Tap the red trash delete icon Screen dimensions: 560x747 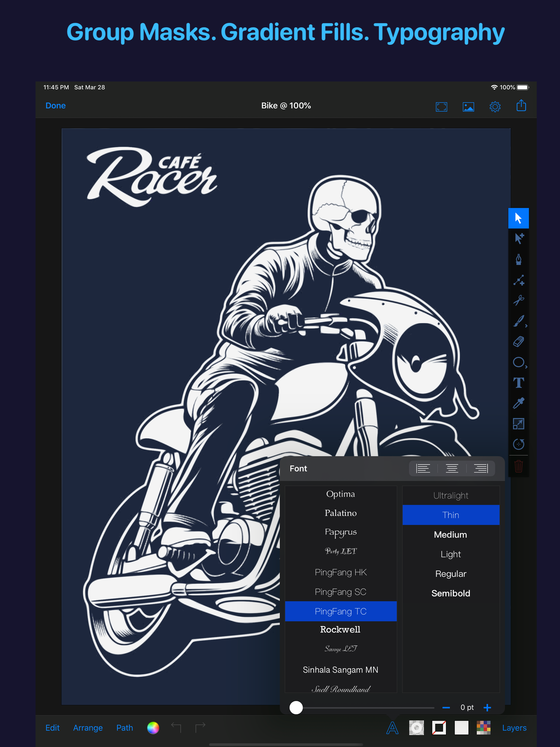[518, 466]
